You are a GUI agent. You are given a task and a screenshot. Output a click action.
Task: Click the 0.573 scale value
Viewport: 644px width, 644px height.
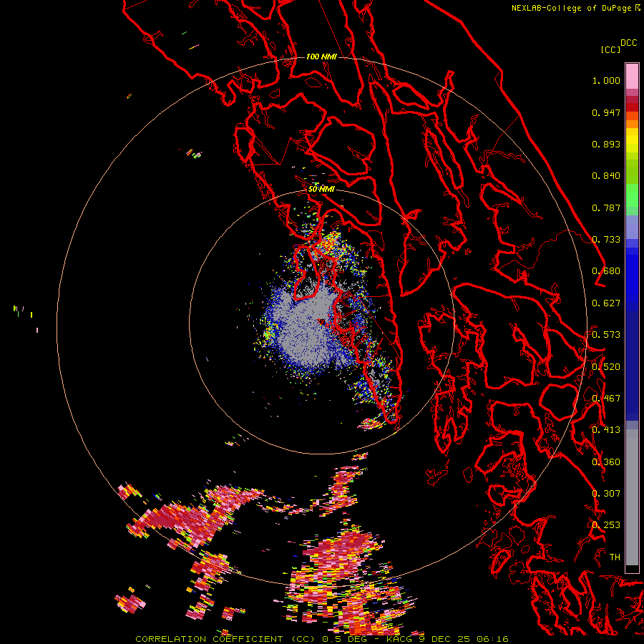pyautogui.click(x=606, y=335)
